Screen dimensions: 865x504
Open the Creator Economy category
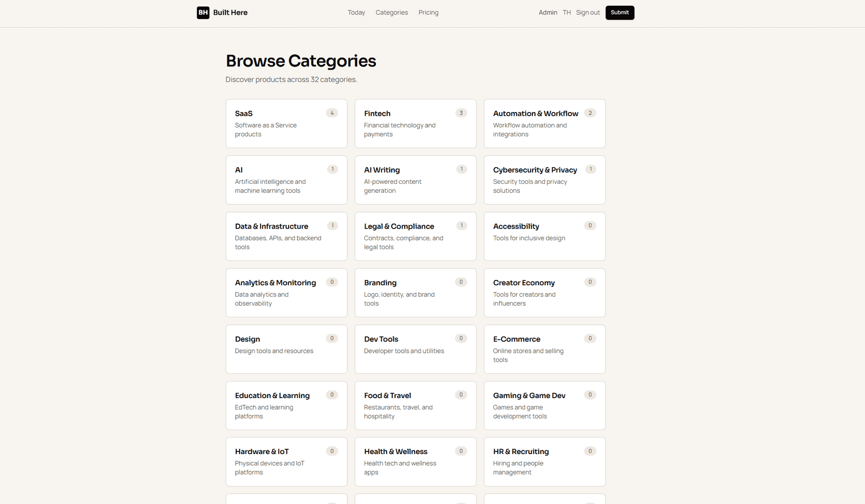[x=545, y=293]
